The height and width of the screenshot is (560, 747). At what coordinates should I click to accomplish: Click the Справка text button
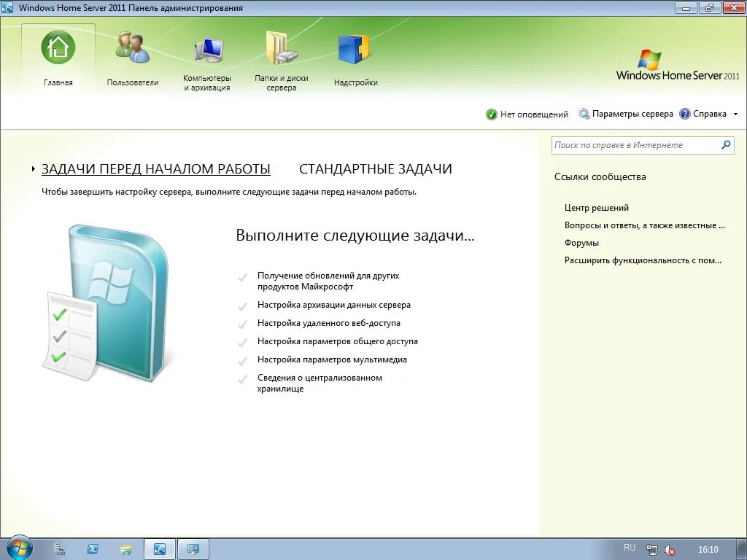[x=709, y=114]
